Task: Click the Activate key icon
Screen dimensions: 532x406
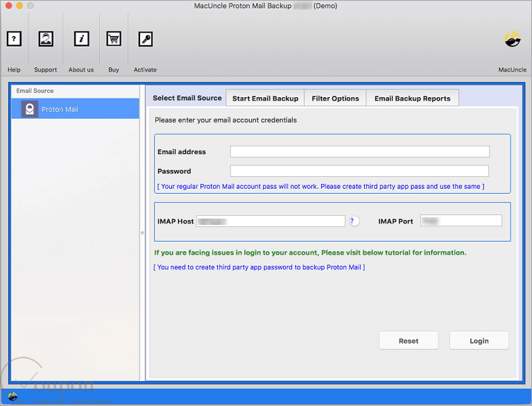Action: point(145,39)
